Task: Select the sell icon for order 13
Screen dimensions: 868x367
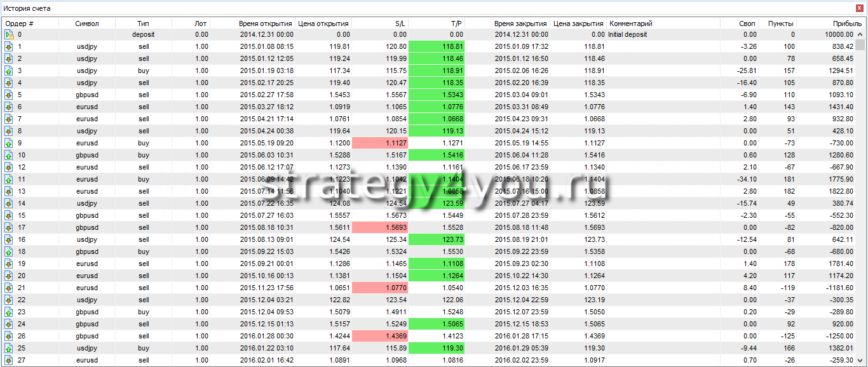Action: click(9, 192)
